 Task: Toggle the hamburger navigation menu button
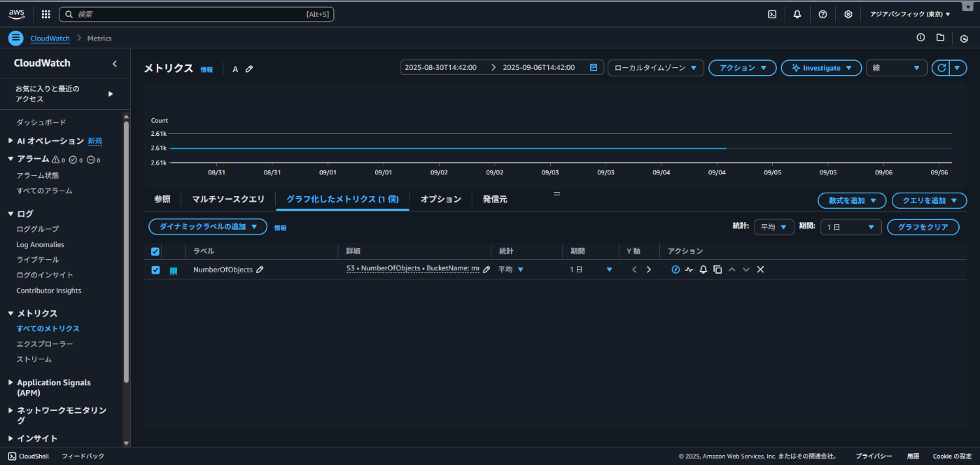coord(16,38)
